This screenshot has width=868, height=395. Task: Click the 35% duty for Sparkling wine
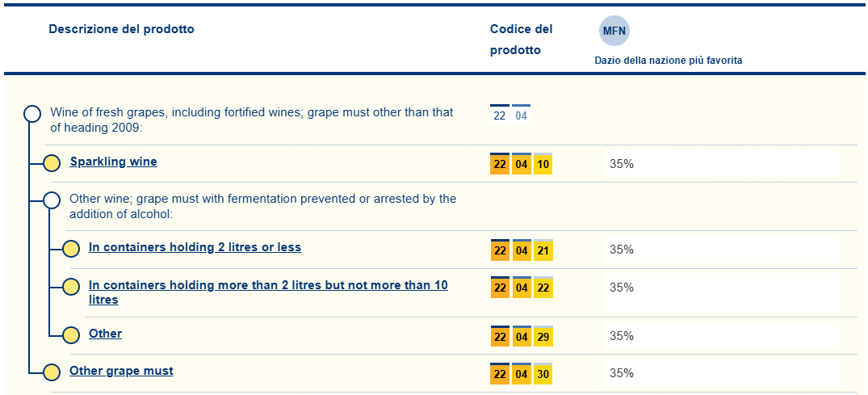click(x=622, y=164)
